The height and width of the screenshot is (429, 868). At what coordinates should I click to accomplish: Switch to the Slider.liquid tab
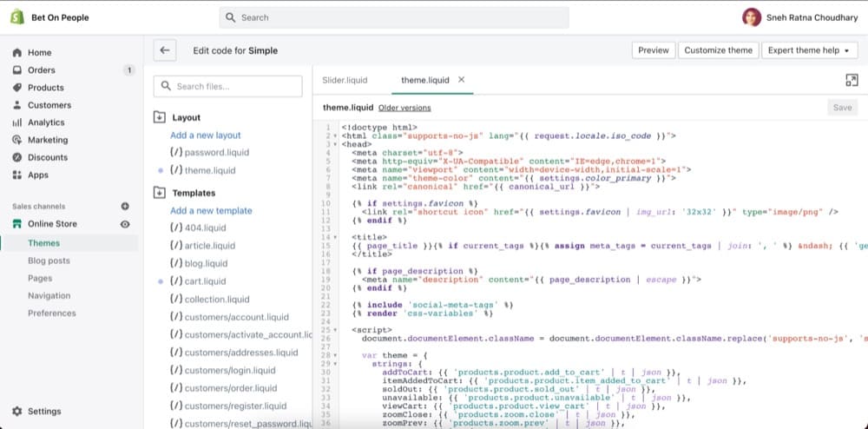coord(345,80)
